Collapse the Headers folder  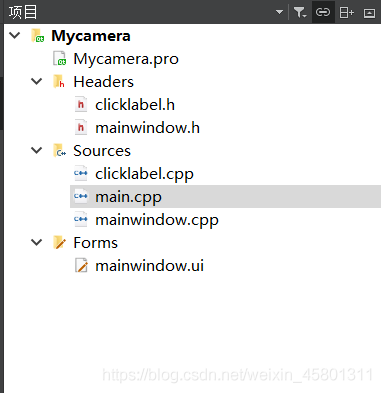pyautogui.click(x=36, y=81)
